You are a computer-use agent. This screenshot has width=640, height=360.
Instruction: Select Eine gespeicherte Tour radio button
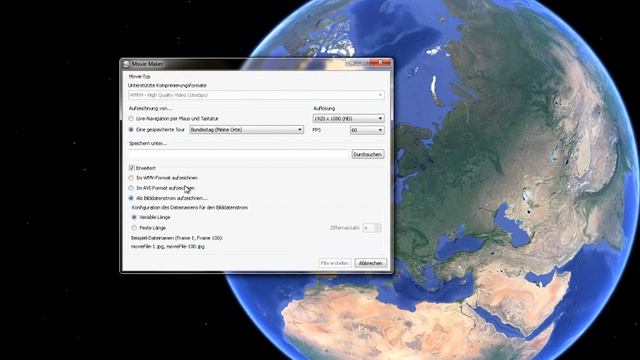(131, 129)
